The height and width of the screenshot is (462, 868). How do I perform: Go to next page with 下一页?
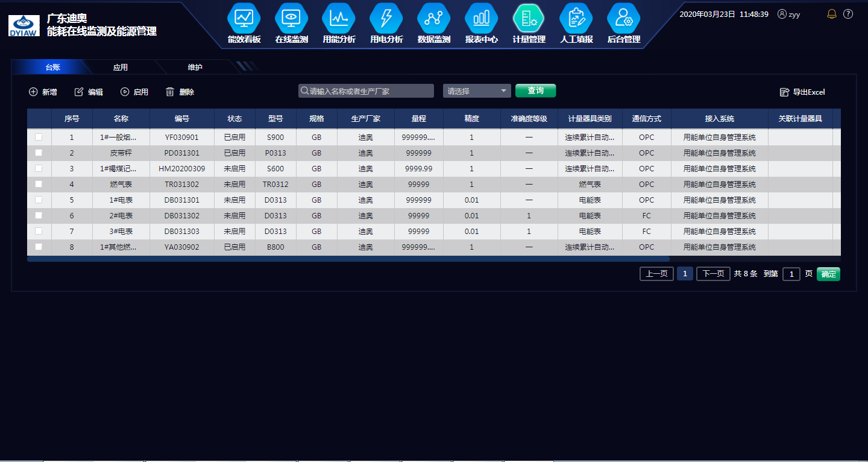click(713, 274)
